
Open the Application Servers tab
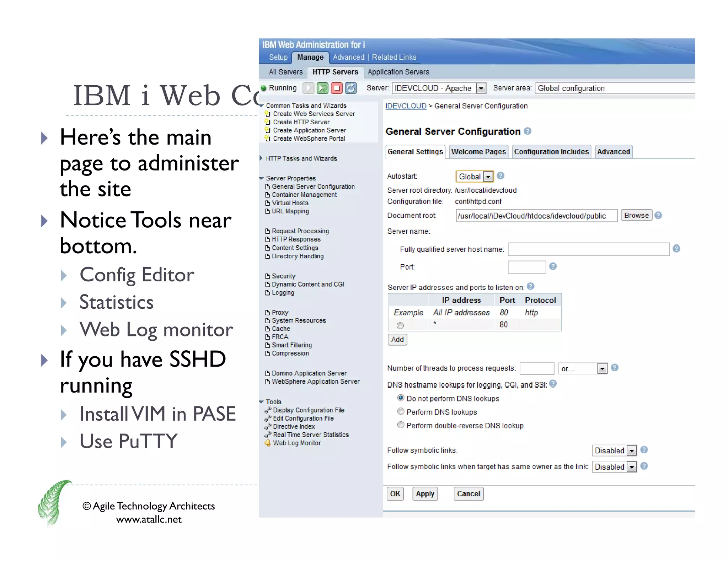coord(398,72)
